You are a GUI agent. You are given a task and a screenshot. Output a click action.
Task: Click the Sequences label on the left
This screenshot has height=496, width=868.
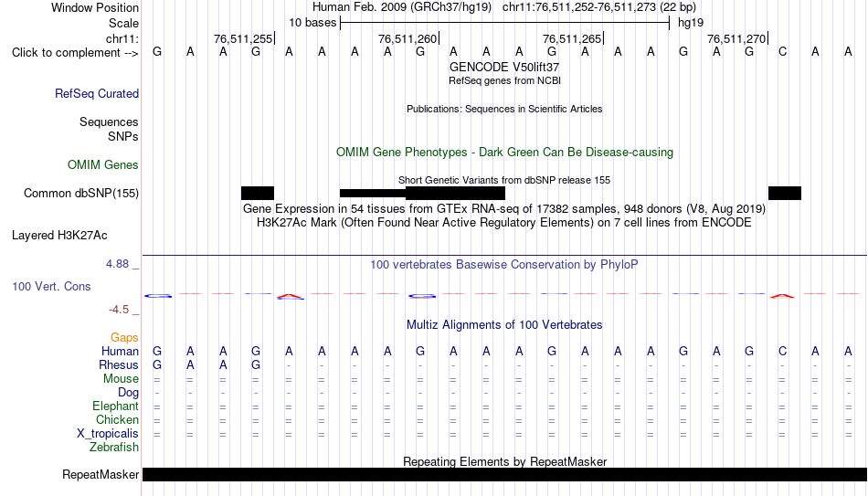109,121
